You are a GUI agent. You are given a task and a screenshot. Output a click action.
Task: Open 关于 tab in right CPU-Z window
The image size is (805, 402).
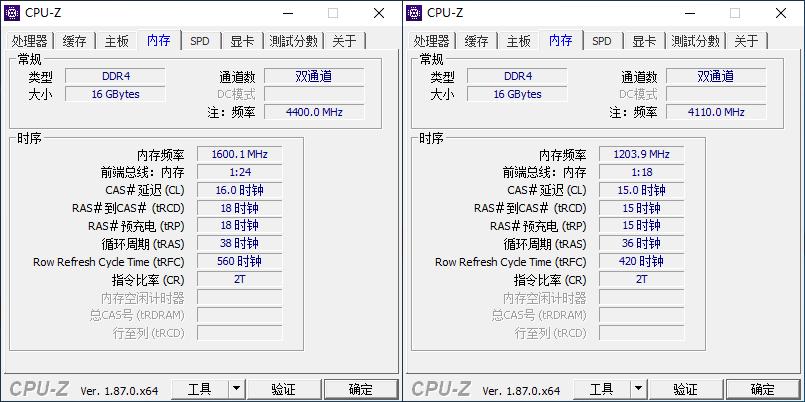(746, 41)
